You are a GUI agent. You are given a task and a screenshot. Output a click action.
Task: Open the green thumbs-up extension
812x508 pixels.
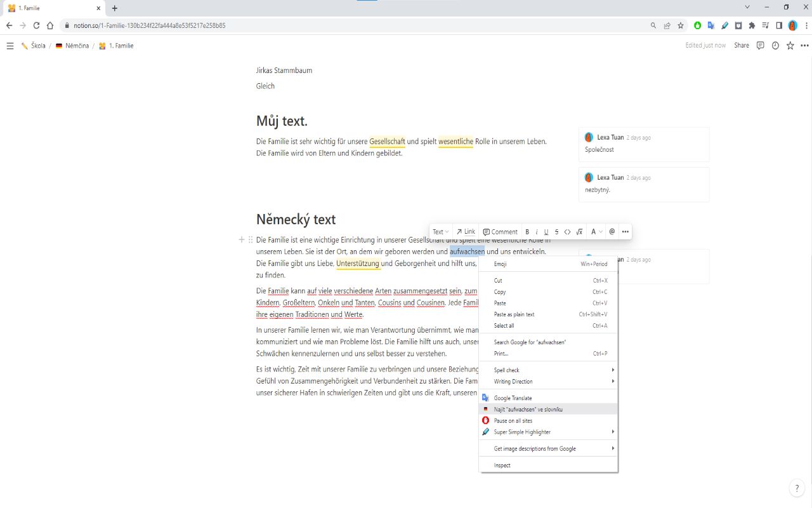698,25
